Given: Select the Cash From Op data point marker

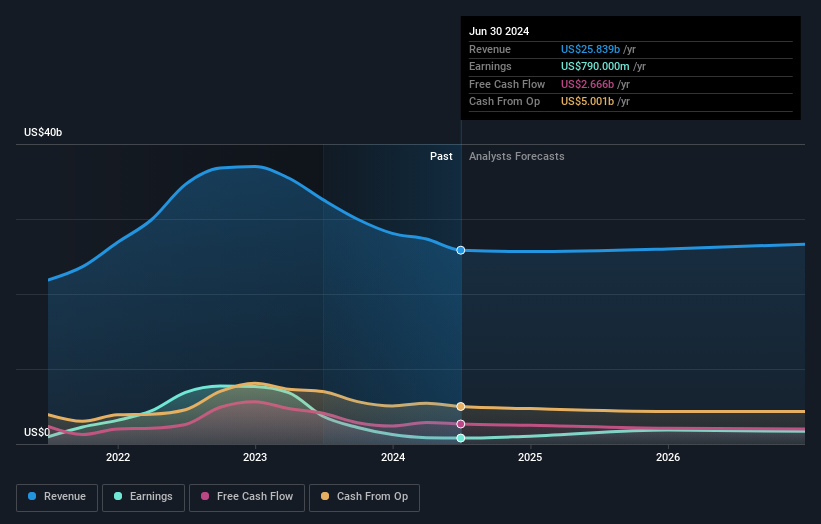Looking at the screenshot, I should click(461, 407).
